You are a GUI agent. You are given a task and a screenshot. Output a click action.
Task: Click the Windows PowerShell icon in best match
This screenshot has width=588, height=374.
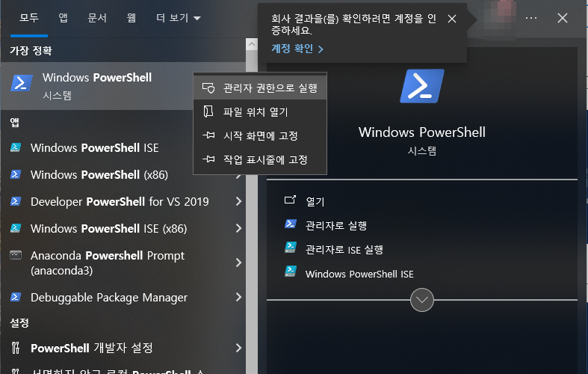(x=22, y=83)
